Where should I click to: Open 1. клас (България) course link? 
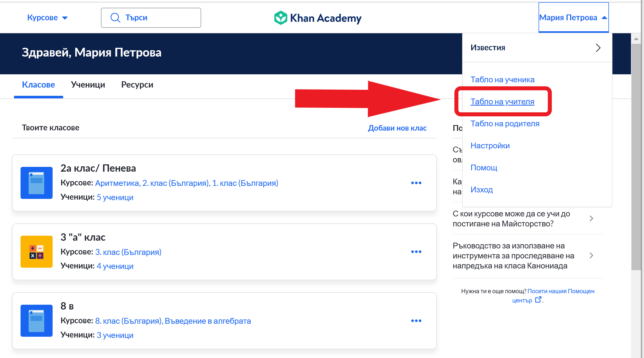tap(245, 183)
